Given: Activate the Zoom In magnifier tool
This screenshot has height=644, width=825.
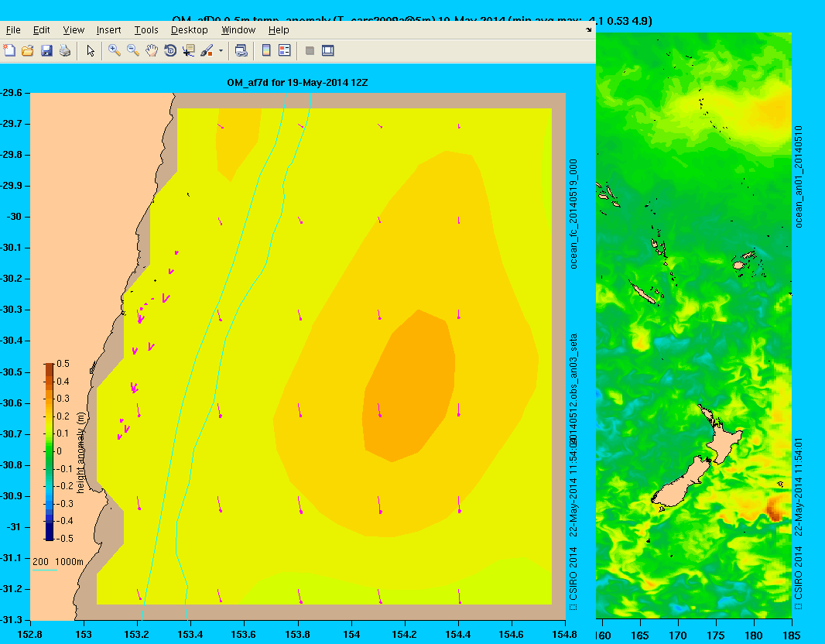Looking at the screenshot, I should coord(115,50).
